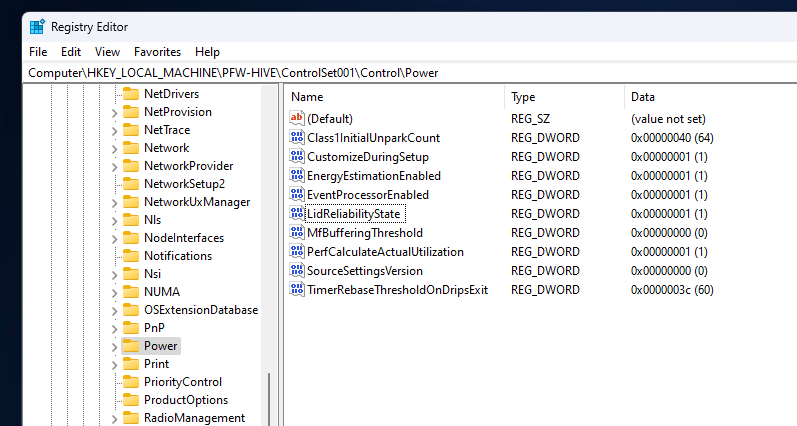Expand the NetworkProvider key
797x426 pixels.
click(x=114, y=167)
